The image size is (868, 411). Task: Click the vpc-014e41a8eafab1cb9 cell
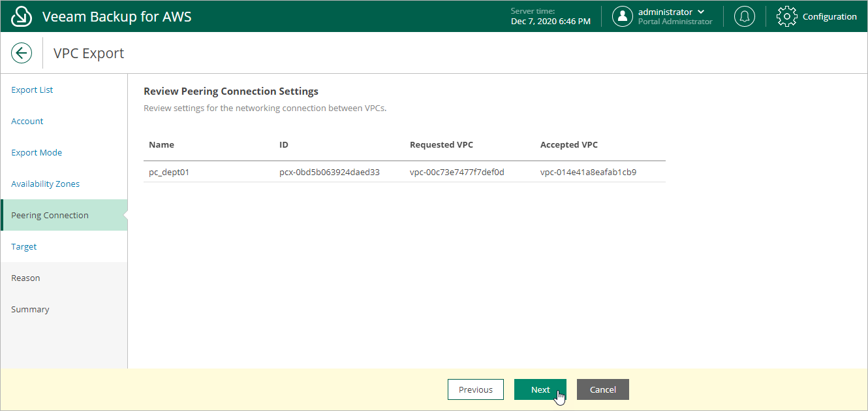(x=588, y=172)
